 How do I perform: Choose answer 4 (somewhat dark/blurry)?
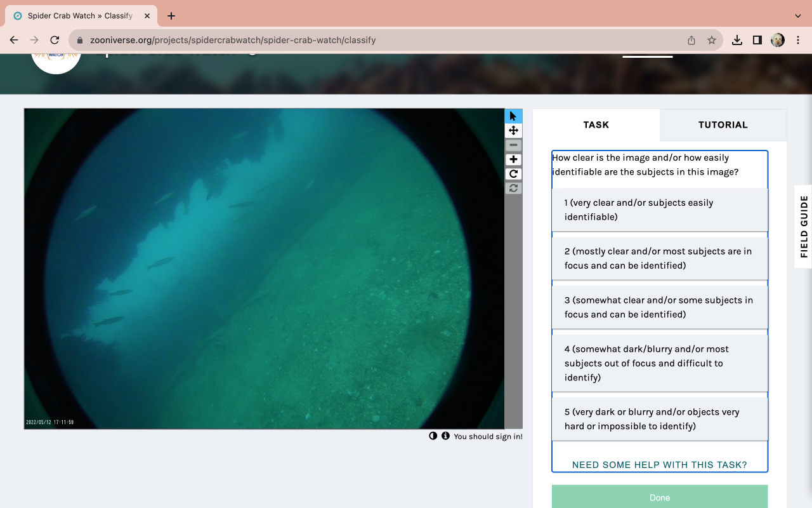[660, 363]
